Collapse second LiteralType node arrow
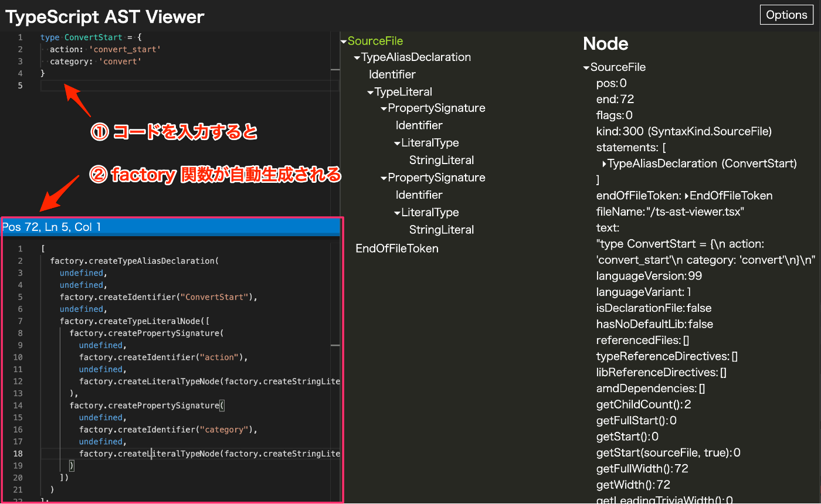The width and height of the screenshot is (821, 504). coord(398,213)
